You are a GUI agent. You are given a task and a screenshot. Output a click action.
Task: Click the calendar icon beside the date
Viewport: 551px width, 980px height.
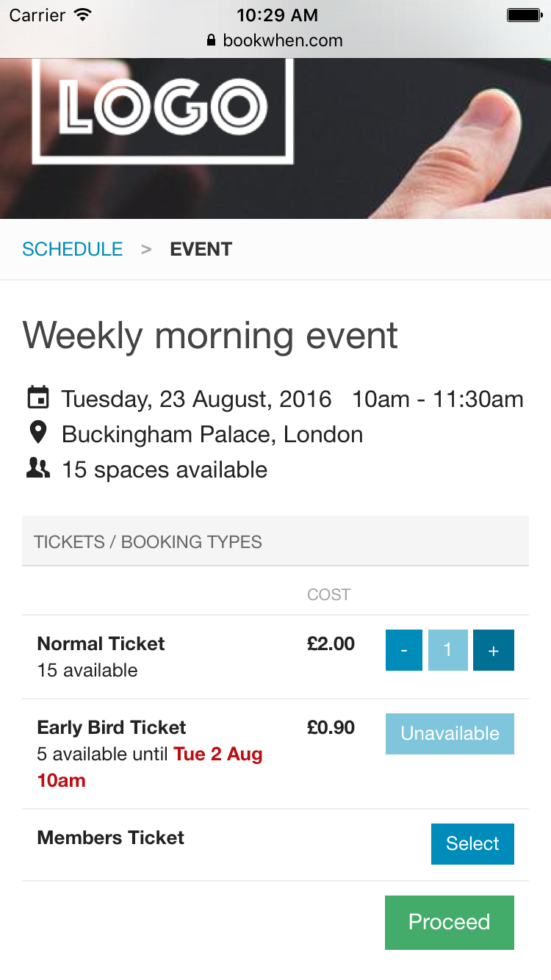[38, 398]
